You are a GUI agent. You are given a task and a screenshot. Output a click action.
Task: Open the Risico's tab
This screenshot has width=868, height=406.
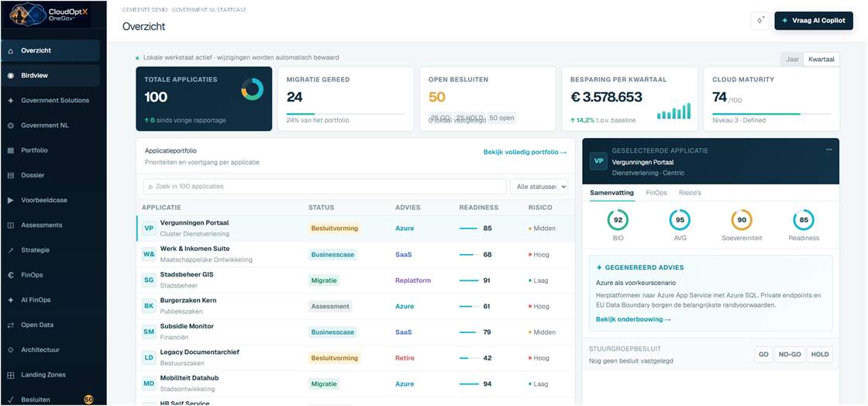pos(690,193)
